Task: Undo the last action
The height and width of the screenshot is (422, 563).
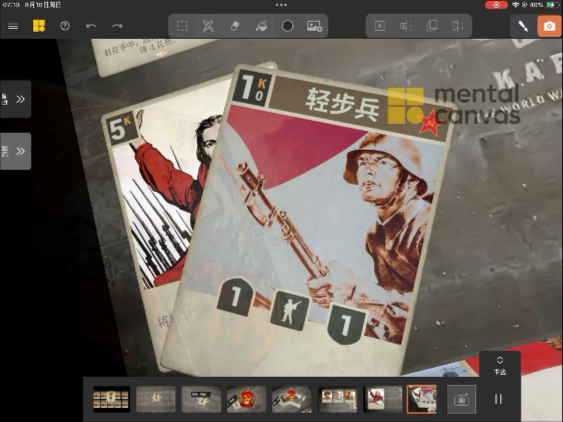Action: [91, 26]
